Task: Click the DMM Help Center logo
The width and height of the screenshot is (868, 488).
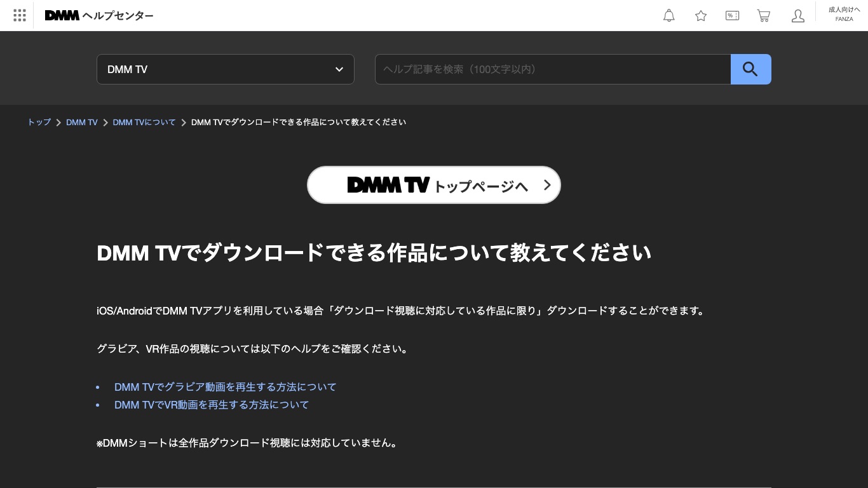Action: click(99, 15)
